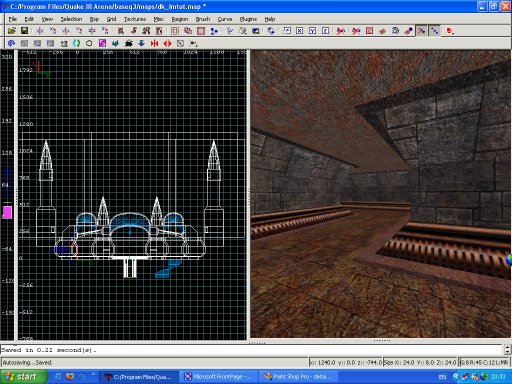Click the Free Rotate icon

(x=271, y=31)
